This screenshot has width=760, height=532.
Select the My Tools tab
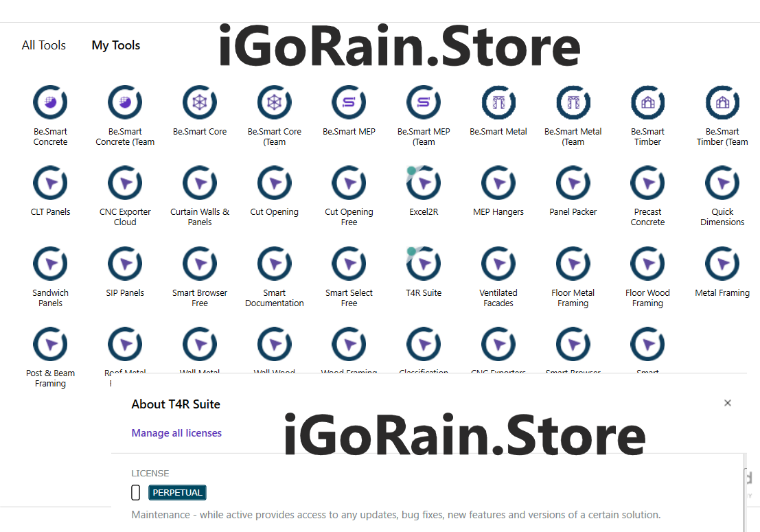[x=116, y=45]
